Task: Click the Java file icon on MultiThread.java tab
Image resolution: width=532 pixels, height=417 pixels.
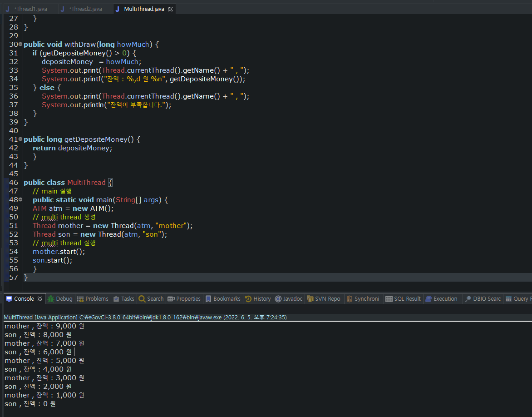Action: [118, 9]
